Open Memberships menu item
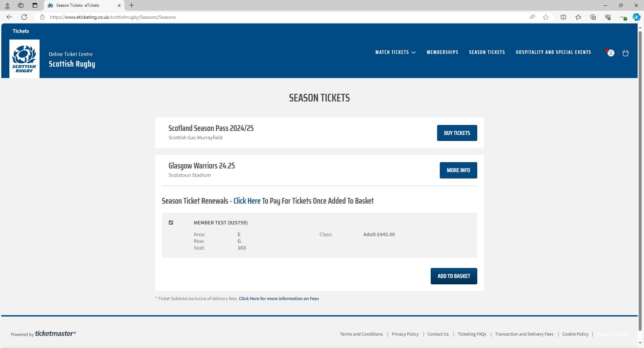644x348 pixels. [442, 52]
